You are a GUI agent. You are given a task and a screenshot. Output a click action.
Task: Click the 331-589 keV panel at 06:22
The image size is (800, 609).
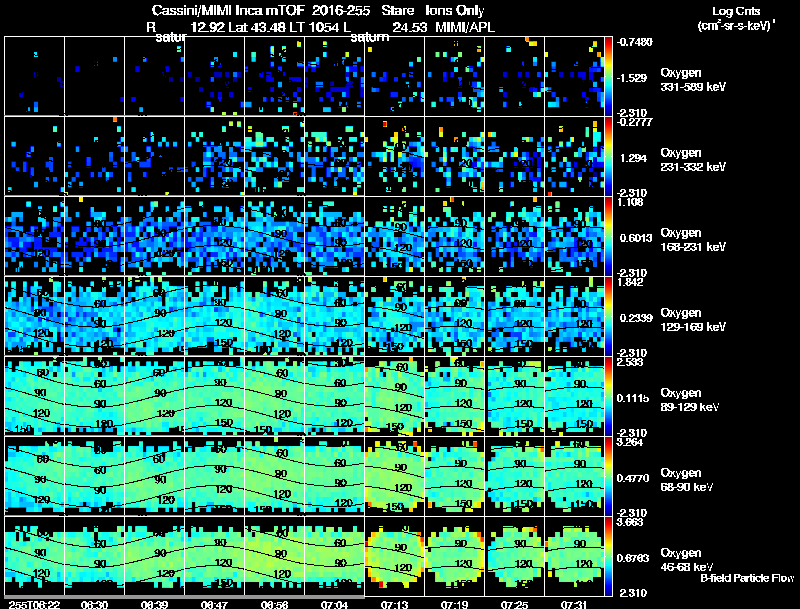pos(35,76)
